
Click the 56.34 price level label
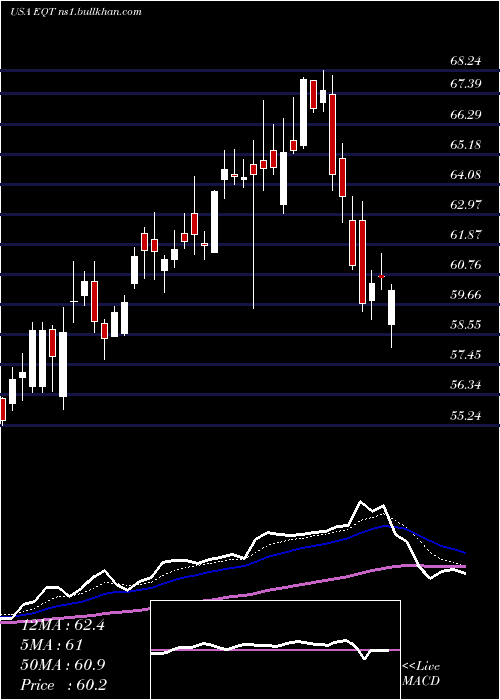(466, 385)
